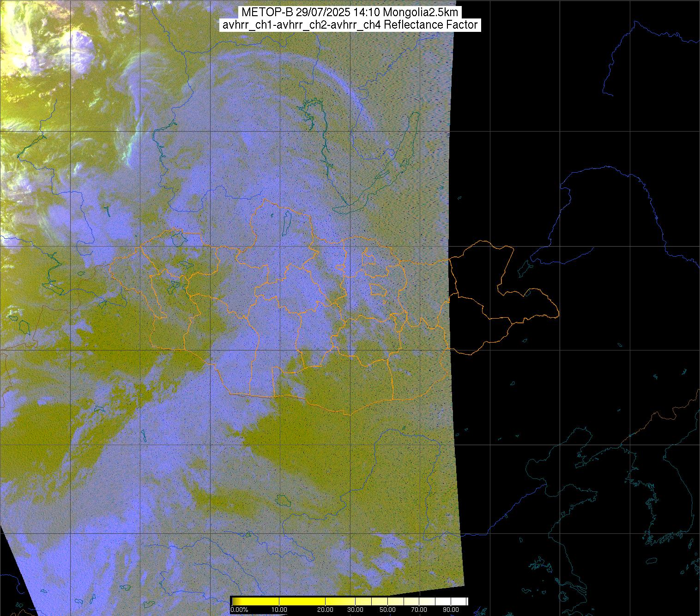Screen dimensions: 700x616
Task: Click the 0.00% label on the color bar
Action: pos(239,610)
